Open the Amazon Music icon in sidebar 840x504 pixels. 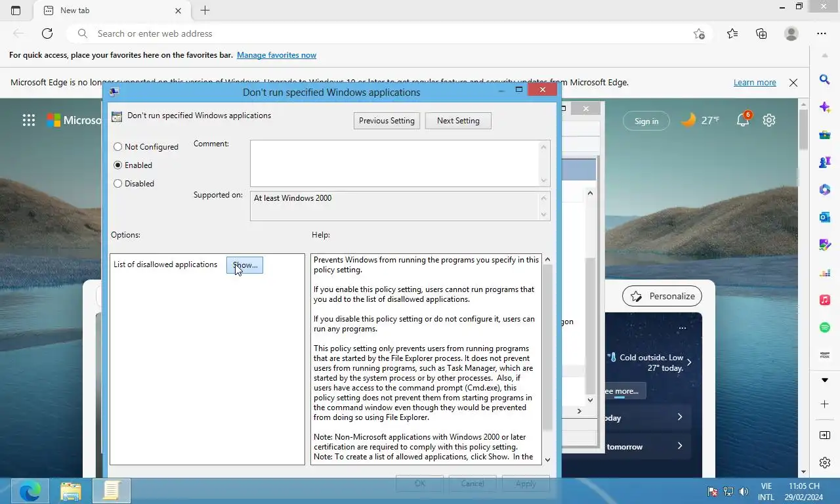tap(825, 355)
